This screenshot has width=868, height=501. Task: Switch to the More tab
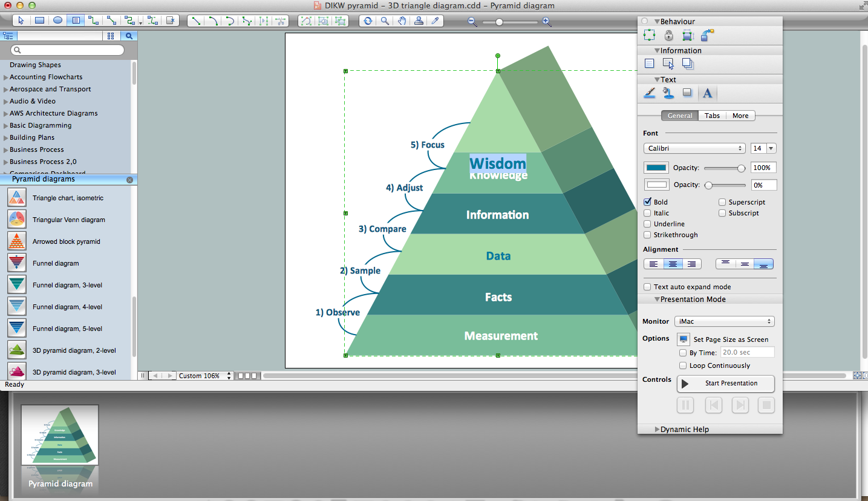[x=740, y=116]
